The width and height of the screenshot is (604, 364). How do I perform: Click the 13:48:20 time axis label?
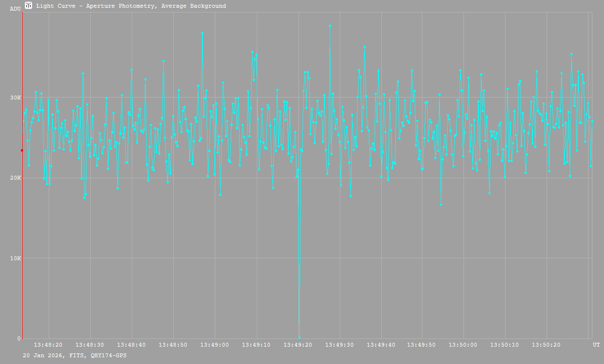pyautogui.click(x=48, y=345)
